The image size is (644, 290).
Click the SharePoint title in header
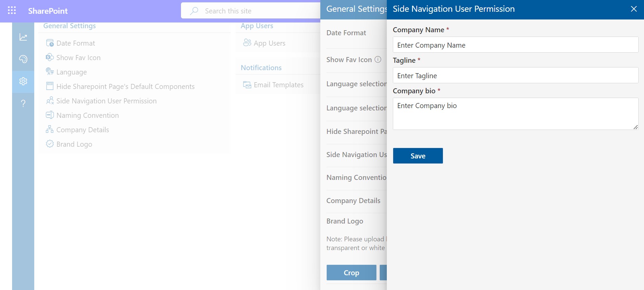click(48, 11)
